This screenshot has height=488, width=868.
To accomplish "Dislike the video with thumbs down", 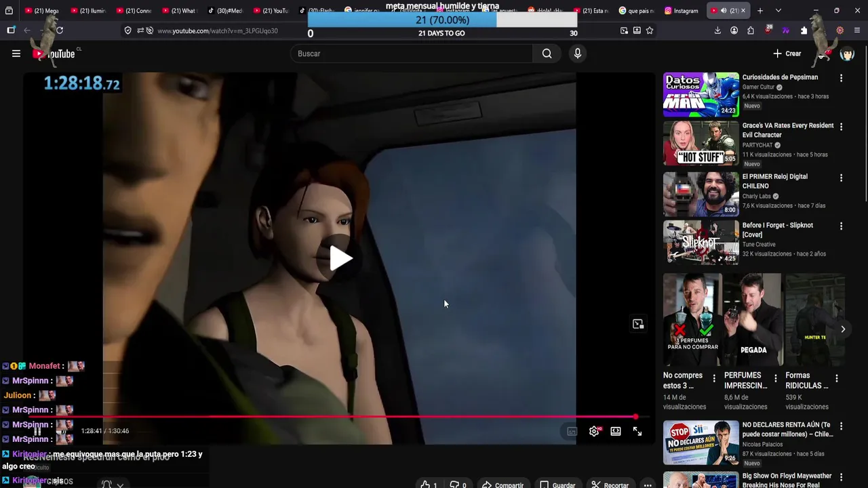I will [458, 485].
